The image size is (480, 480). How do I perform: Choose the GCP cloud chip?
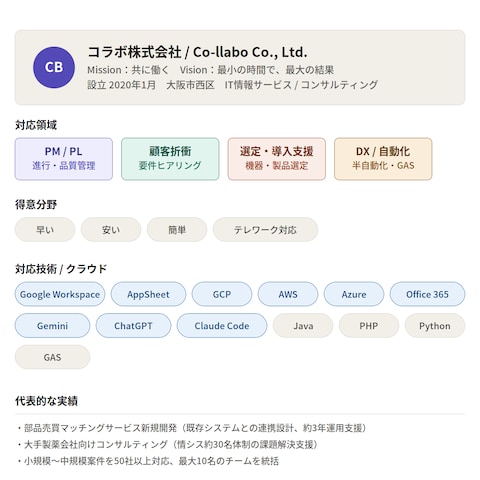click(x=222, y=294)
